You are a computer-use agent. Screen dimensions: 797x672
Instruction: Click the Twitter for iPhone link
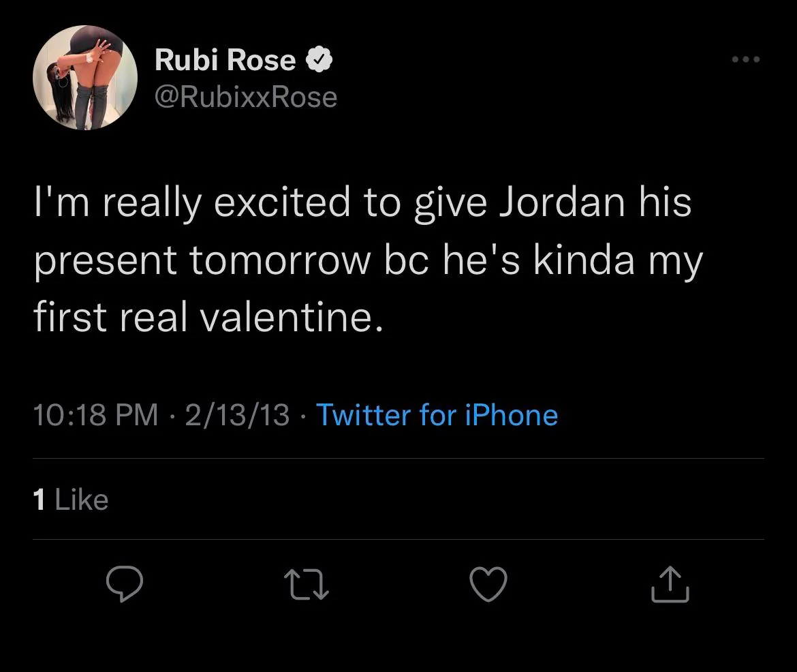click(x=437, y=414)
